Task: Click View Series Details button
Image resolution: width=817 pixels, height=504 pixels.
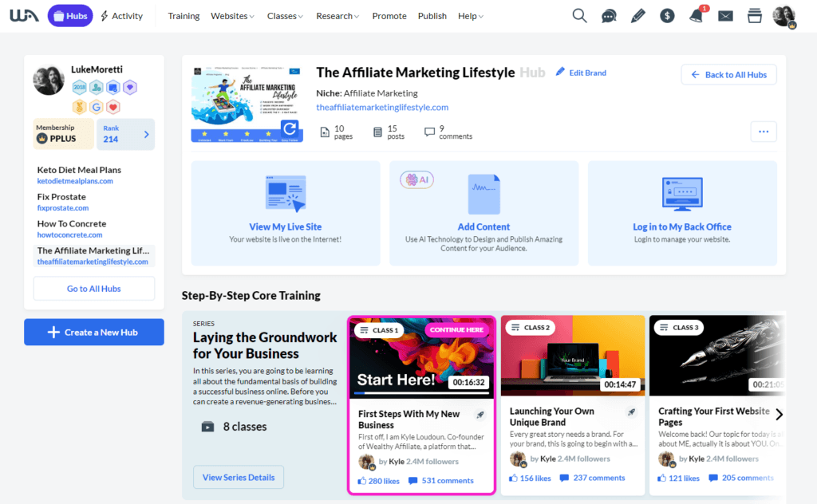Action: (239, 478)
